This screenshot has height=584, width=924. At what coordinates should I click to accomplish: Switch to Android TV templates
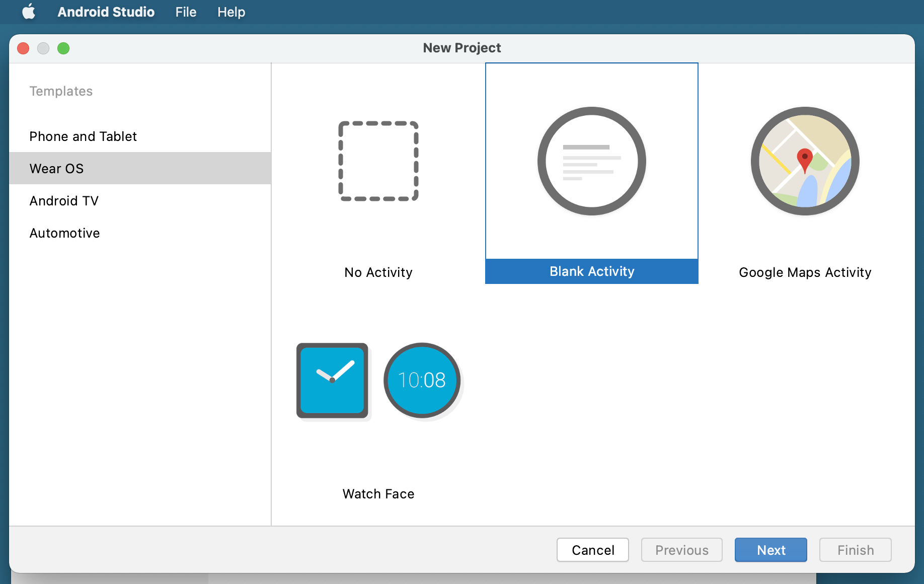[x=140, y=200]
